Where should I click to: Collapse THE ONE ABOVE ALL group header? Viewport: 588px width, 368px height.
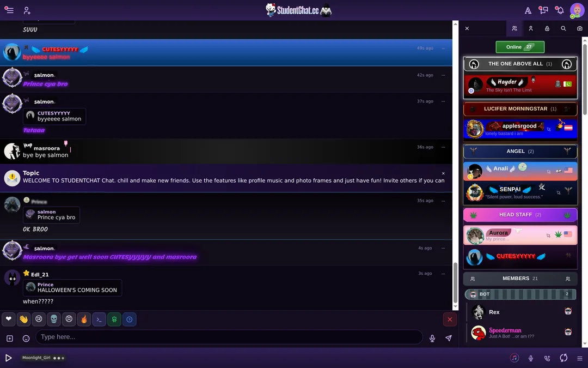520,64
